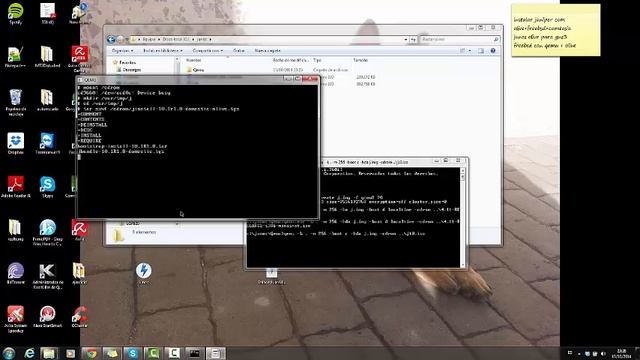
Task: Click the 'Nueva carpeta' button
Action: point(267,51)
